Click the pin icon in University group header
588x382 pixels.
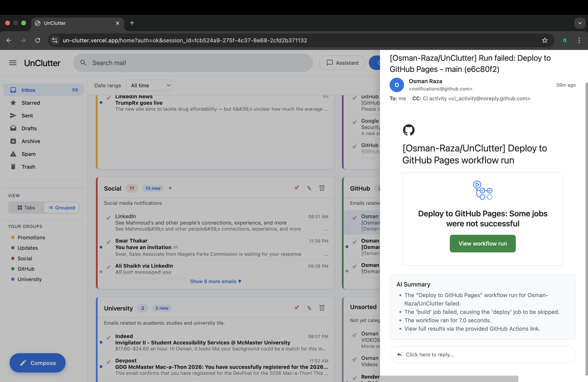(x=296, y=308)
